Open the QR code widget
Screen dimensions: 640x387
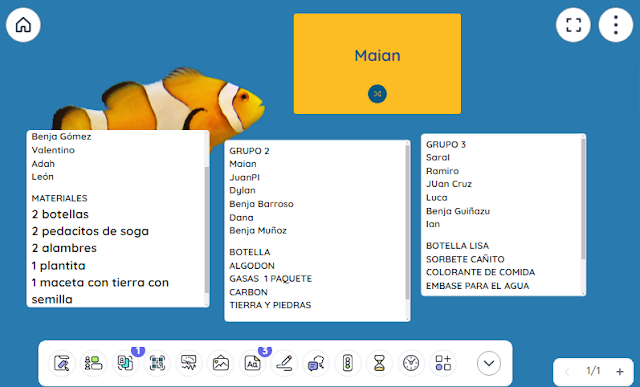point(157,363)
